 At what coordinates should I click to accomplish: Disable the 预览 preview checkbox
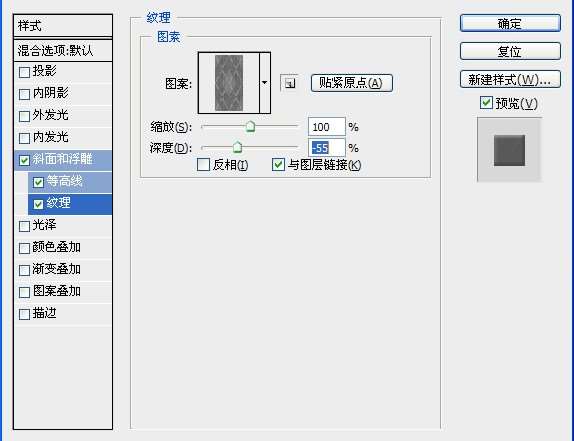pyautogui.click(x=486, y=103)
